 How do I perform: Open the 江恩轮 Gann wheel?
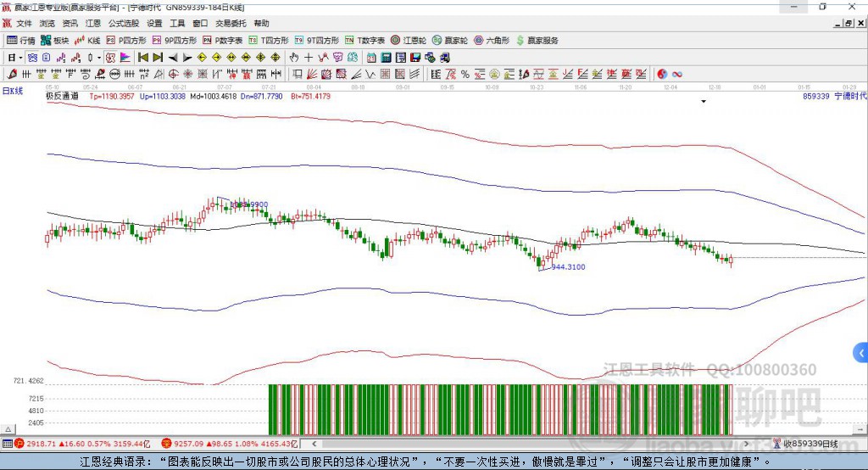pos(409,41)
